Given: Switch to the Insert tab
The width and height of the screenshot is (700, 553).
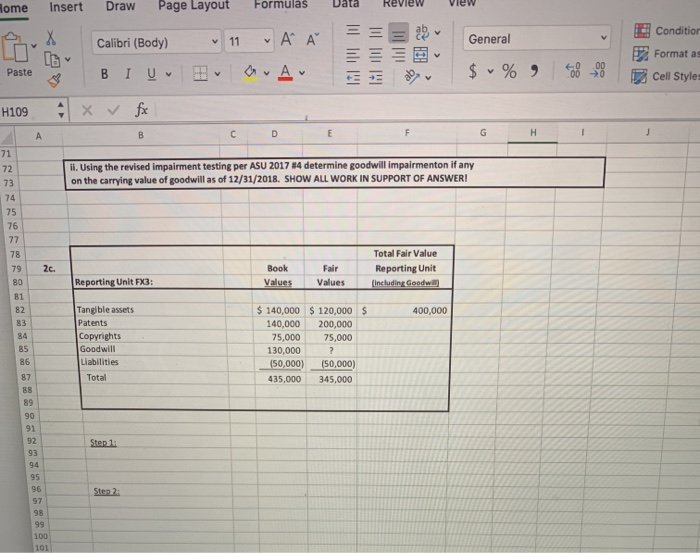Looking at the screenshot, I should pyautogui.click(x=66, y=7).
